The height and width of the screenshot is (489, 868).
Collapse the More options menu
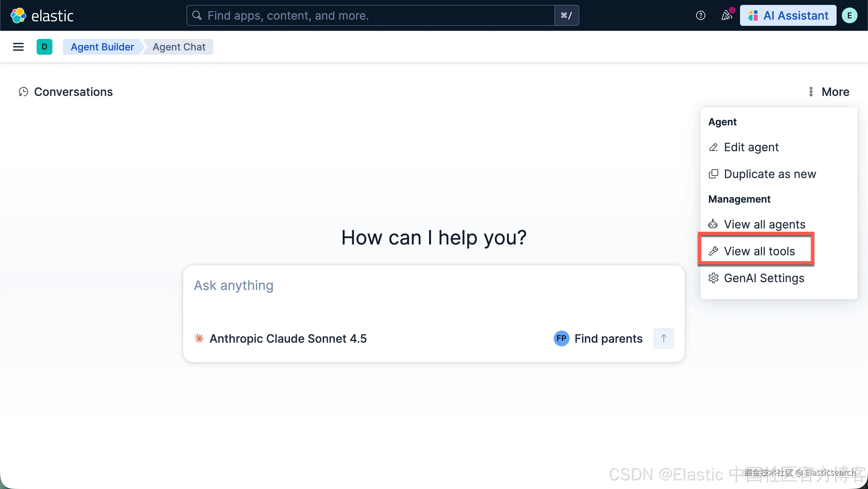[x=829, y=92]
